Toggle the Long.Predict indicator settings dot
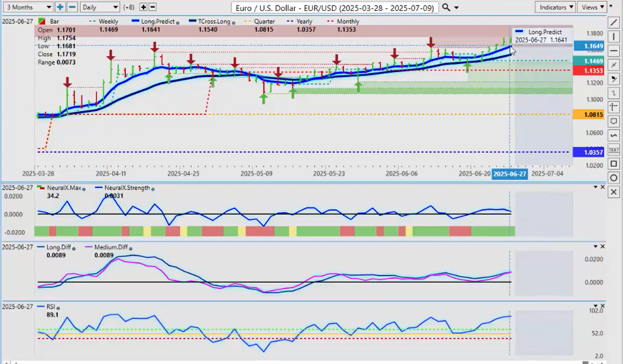Screen dimensions: 623x364 [177, 22]
